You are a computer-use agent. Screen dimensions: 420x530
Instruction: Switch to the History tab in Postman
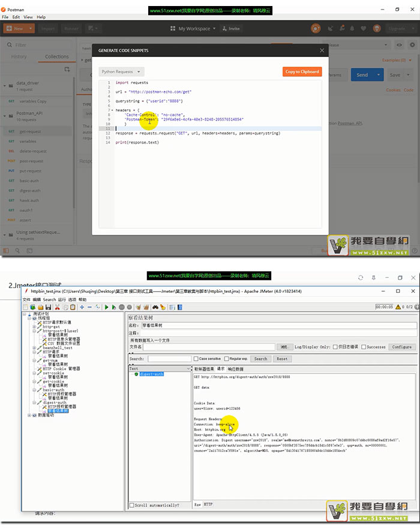pyautogui.click(x=19, y=56)
